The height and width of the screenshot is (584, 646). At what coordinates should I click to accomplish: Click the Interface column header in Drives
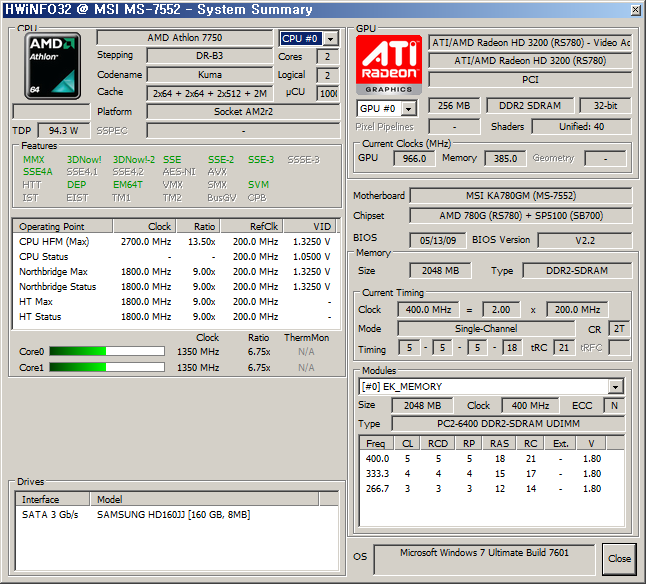point(52,499)
